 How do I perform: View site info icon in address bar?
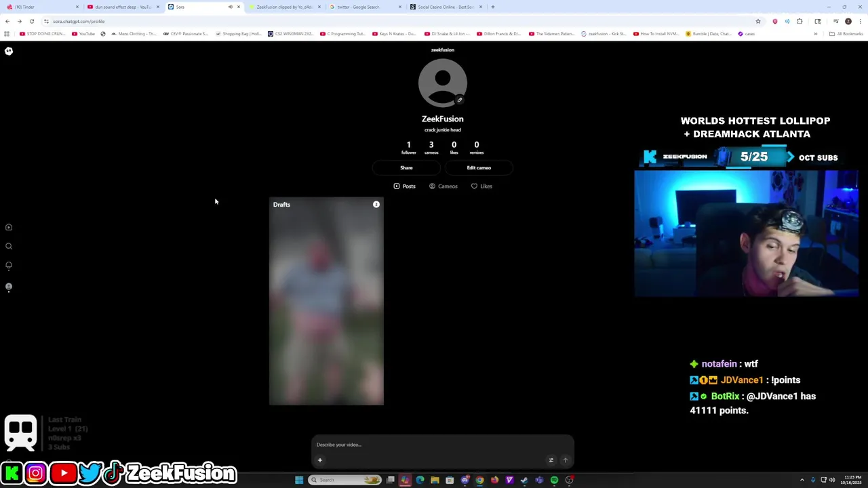[46, 21]
